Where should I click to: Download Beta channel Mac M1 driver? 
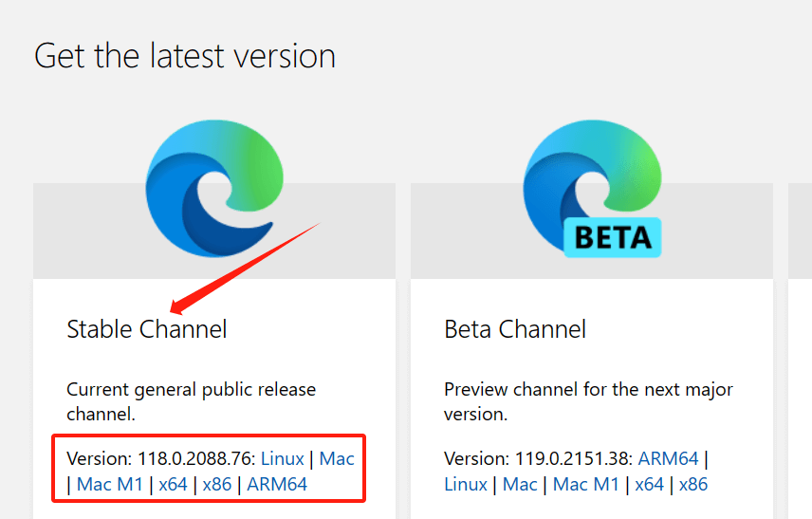[x=586, y=484]
